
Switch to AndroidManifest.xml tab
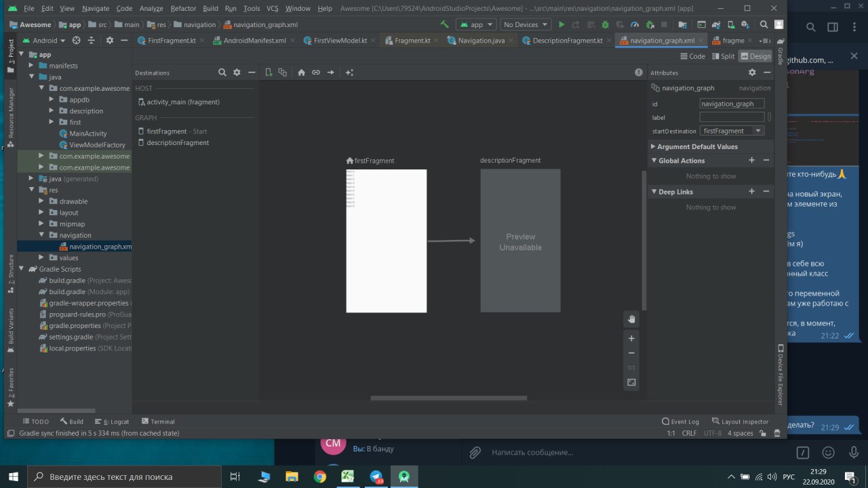254,41
